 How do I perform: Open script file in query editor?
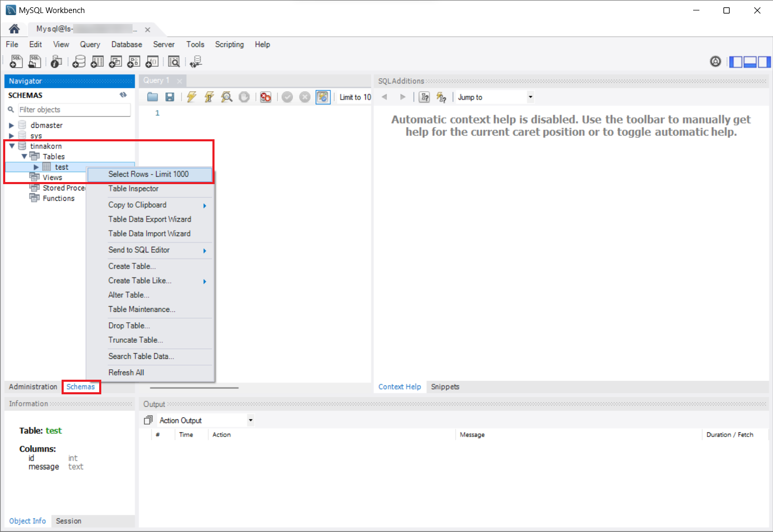click(152, 97)
